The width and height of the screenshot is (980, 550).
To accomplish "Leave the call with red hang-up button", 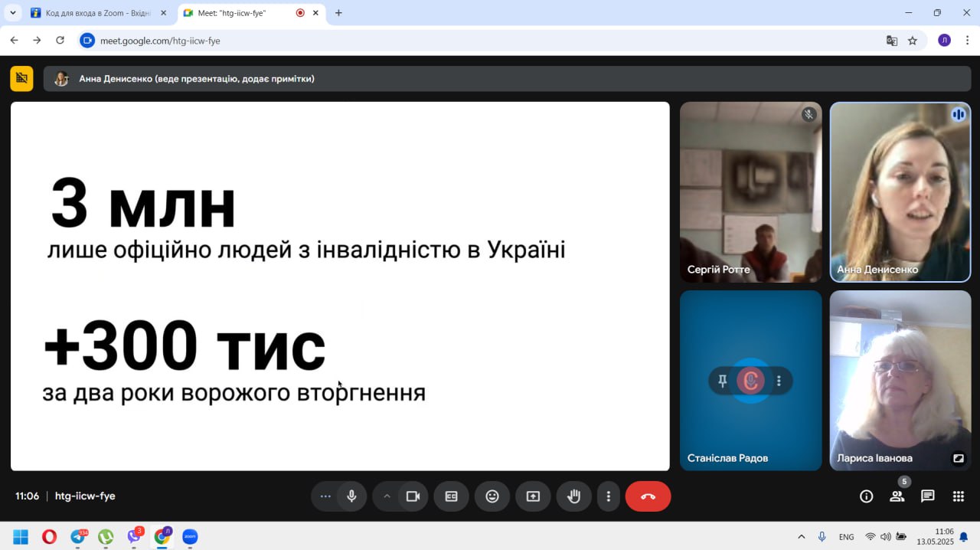I will tap(648, 496).
